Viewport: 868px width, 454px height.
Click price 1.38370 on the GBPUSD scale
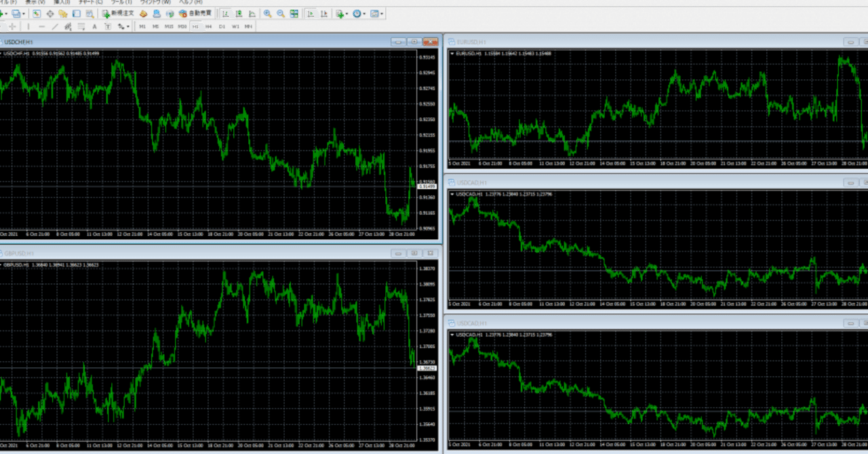pos(428,268)
